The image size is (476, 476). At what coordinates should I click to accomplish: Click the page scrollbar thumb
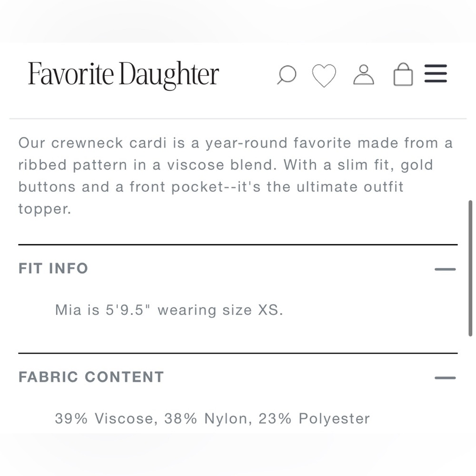point(470,268)
